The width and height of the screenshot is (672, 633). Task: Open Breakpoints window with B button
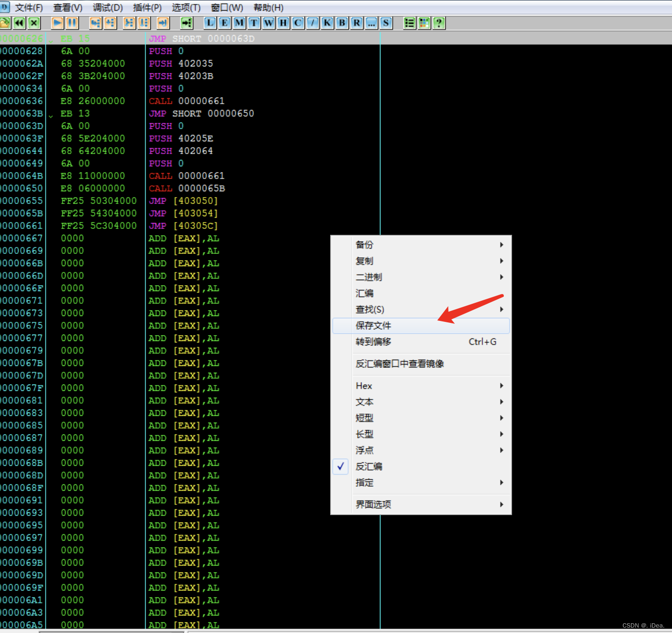(x=342, y=23)
